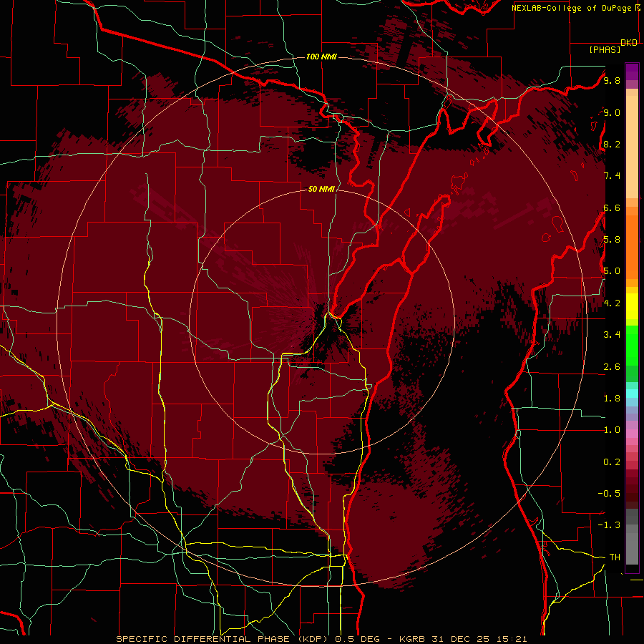
Task: Pick the purple segment atop the color bar
Action: tap(632, 72)
